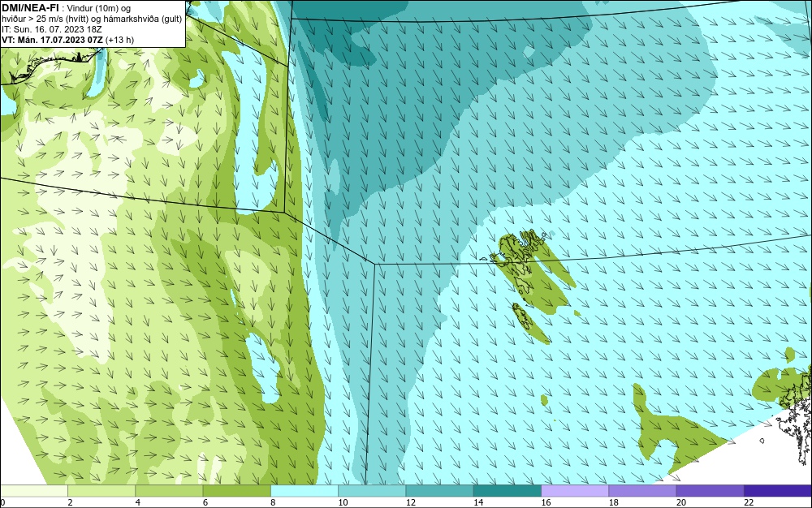This screenshot has width=812, height=508.
Task: Click the 8–10 m/s pale cyan legend swatch
Action: click(x=304, y=491)
